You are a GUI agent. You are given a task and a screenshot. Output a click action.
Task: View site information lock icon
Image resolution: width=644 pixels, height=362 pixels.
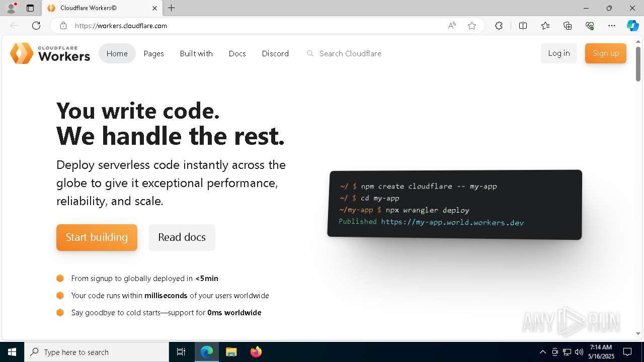pyautogui.click(x=63, y=26)
